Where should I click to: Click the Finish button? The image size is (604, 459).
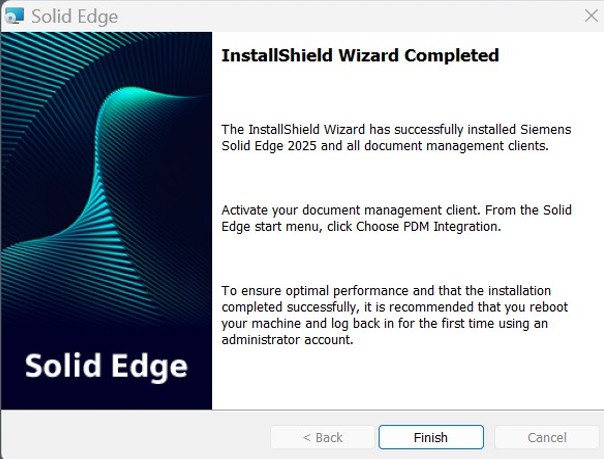pos(431,437)
